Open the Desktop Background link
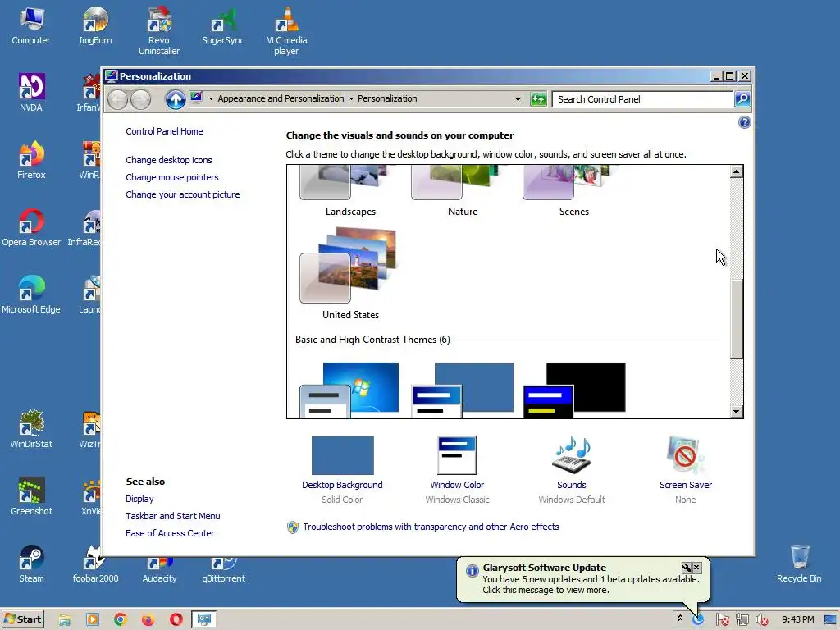Viewport: 840px width, 630px height. click(x=342, y=485)
